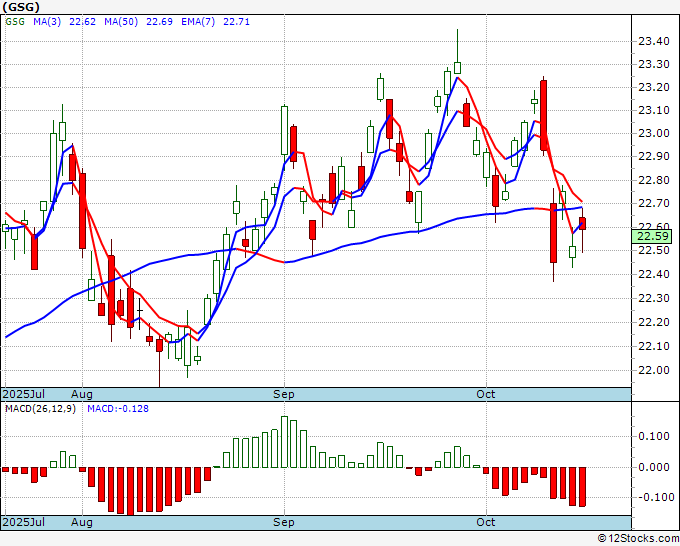Click the MA(50) value 22.69

pyautogui.click(x=159, y=22)
